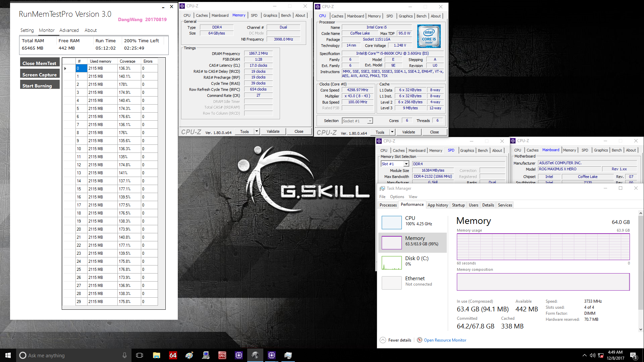Open the AIDA64 taskbar icon

[x=173, y=355]
